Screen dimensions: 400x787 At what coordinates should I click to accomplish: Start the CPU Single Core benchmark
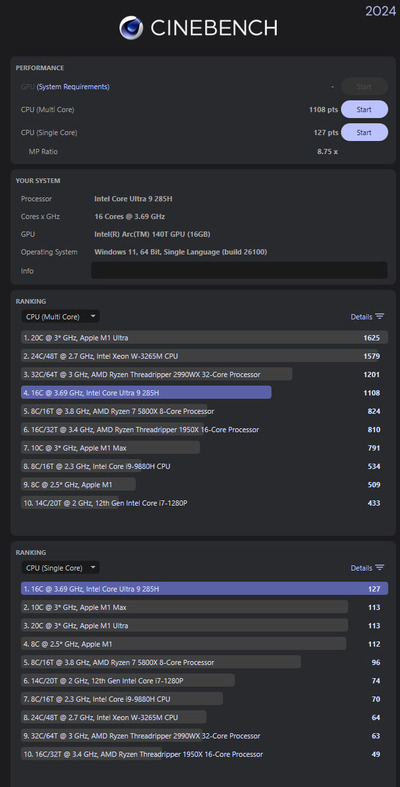[364, 133]
